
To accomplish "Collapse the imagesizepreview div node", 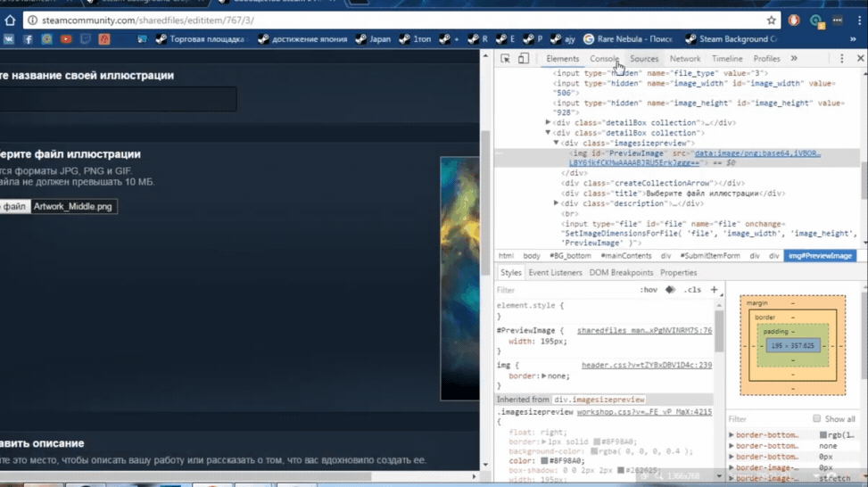I will (x=557, y=143).
